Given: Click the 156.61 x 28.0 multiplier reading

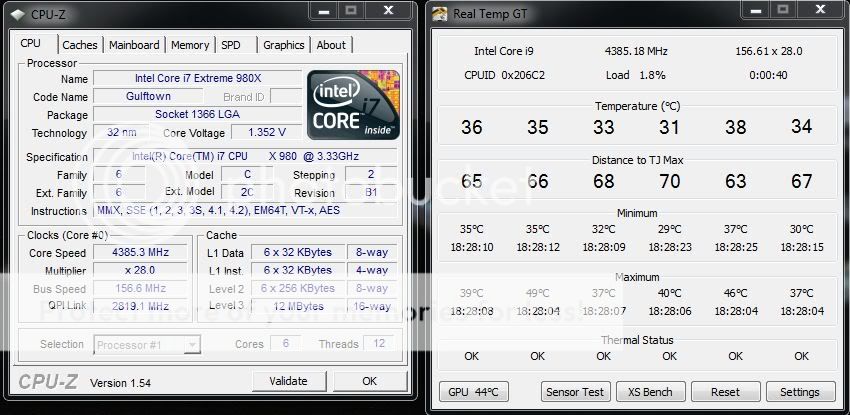Looking at the screenshot, I should coord(769,51).
